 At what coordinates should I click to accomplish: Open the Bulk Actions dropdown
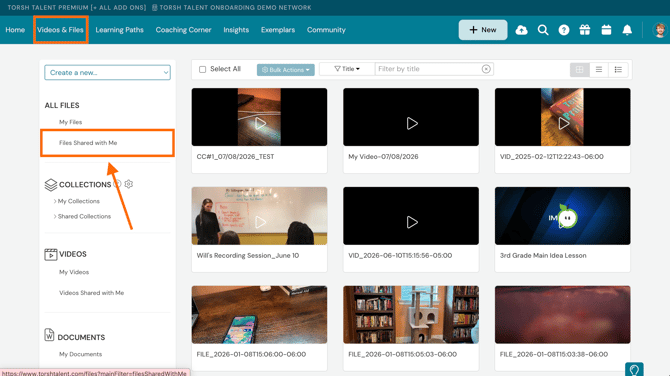click(x=285, y=70)
